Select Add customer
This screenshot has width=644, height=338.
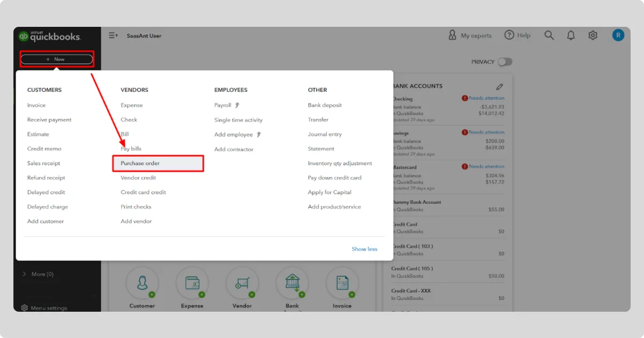[x=46, y=221]
